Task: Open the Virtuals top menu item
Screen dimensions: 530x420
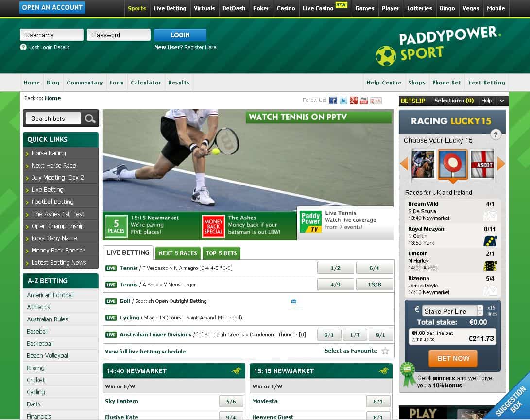Action: pyautogui.click(x=204, y=8)
